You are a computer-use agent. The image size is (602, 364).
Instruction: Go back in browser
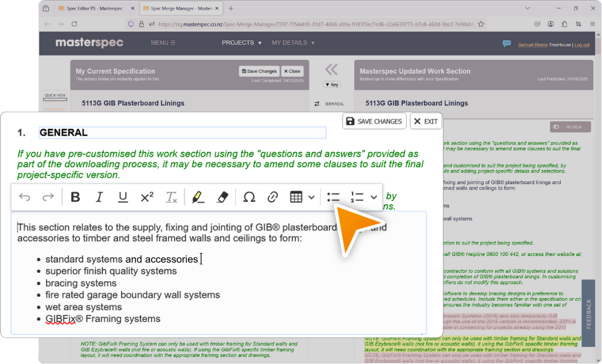point(47,24)
